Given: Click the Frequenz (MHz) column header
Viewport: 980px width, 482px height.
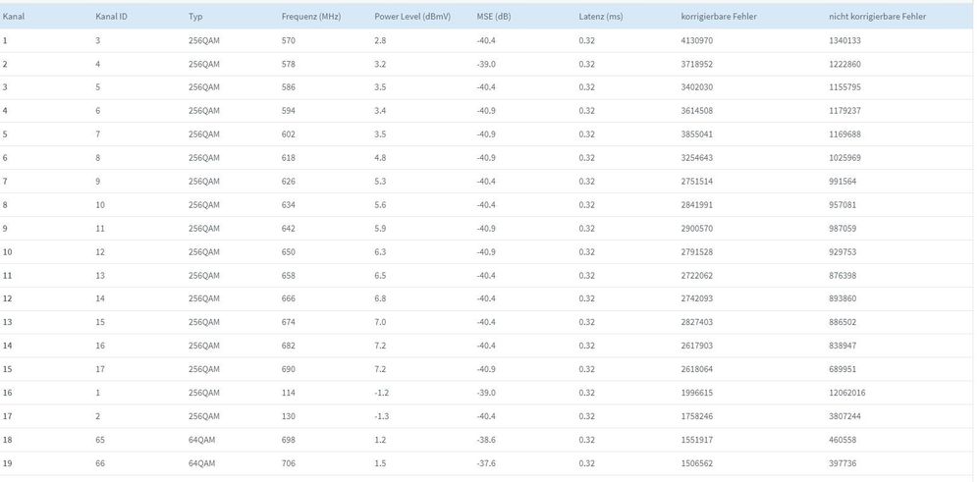Looking at the screenshot, I should pyautogui.click(x=310, y=17).
